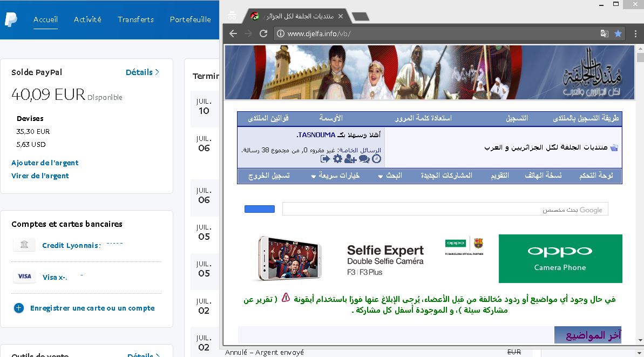Click the djelfa forum header banner
The width and height of the screenshot is (644, 357).
[430, 72]
